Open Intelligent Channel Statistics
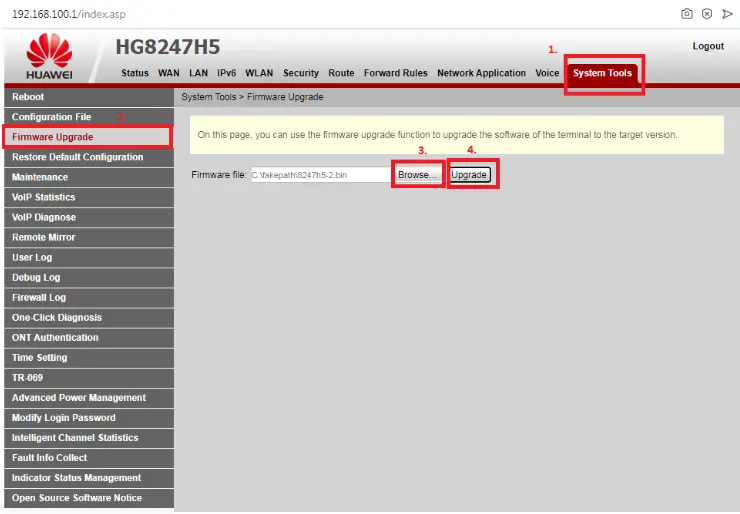 coord(89,438)
